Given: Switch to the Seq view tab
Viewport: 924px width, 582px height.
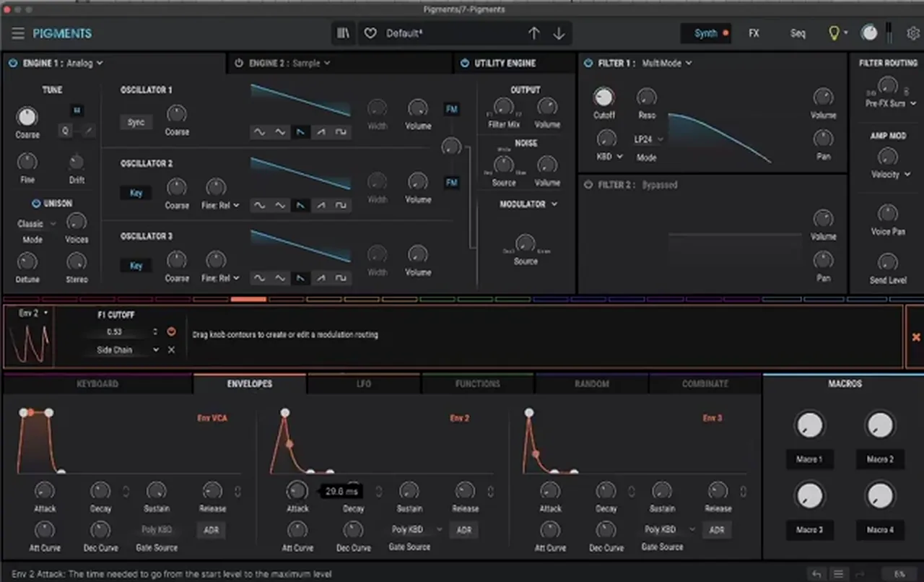Looking at the screenshot, I should (798, 33).
